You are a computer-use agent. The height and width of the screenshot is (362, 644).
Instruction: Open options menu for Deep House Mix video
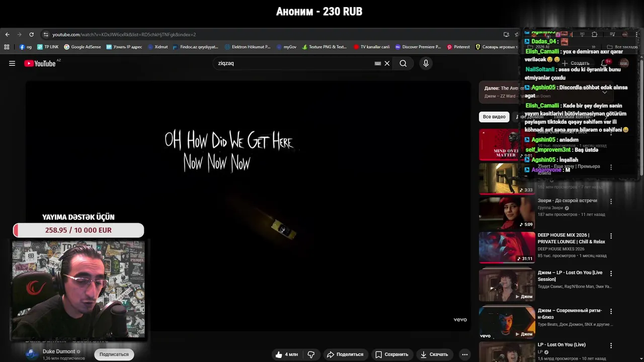tap(611, 236)
